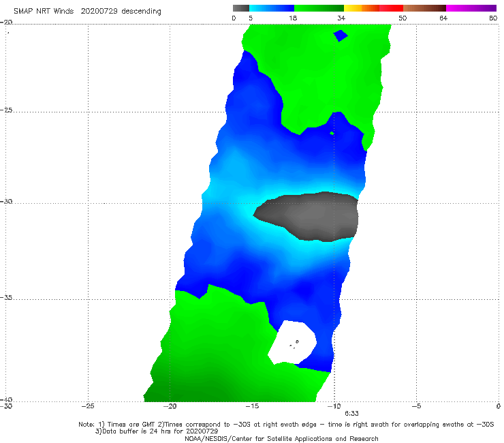The image size is (504, 443).
Task: Click the '34' label under the color bar
Action: (341, 18)
